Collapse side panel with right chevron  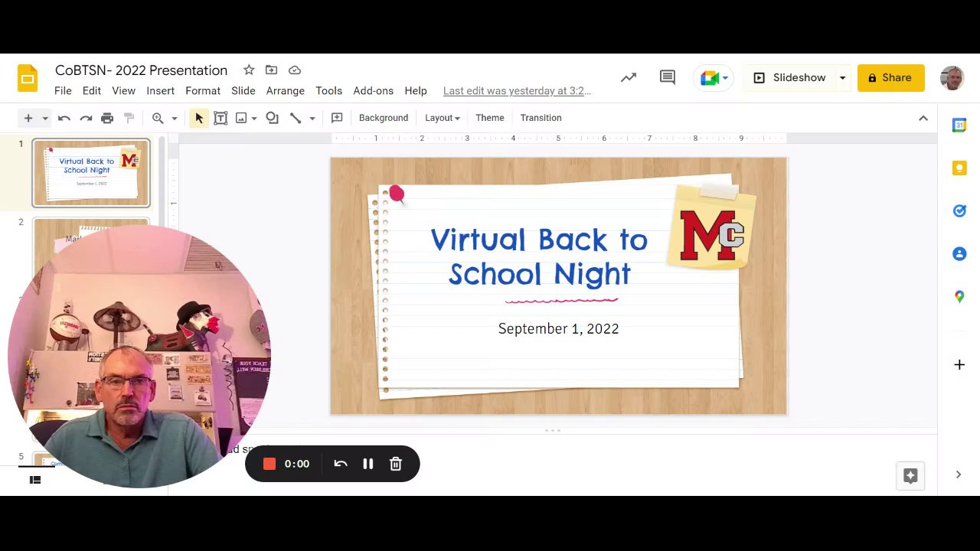[959, 474]
